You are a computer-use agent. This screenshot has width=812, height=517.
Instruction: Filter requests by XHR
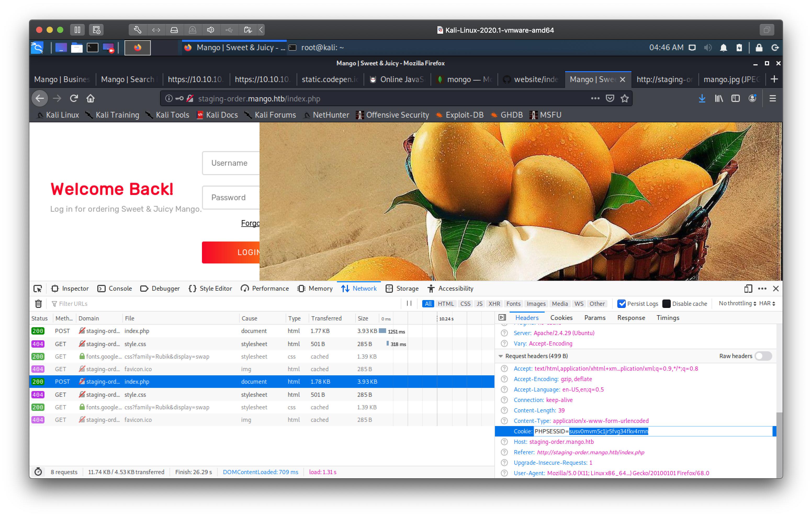tap(494, 304)
